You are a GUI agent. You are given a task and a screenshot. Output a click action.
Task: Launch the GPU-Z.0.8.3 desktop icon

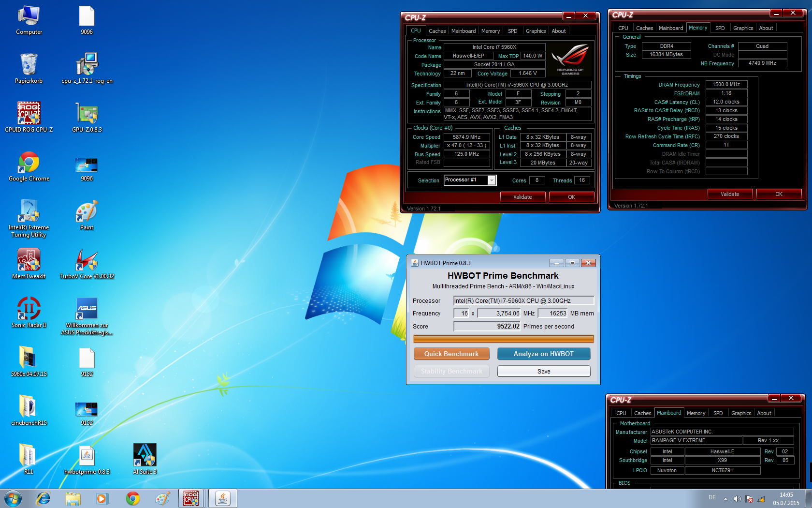point(87,117)
